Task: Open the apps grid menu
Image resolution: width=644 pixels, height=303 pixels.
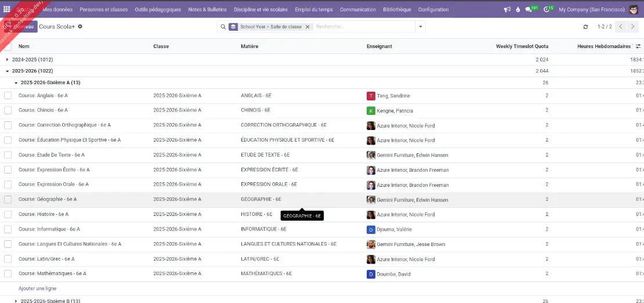Action: point(7,9)
